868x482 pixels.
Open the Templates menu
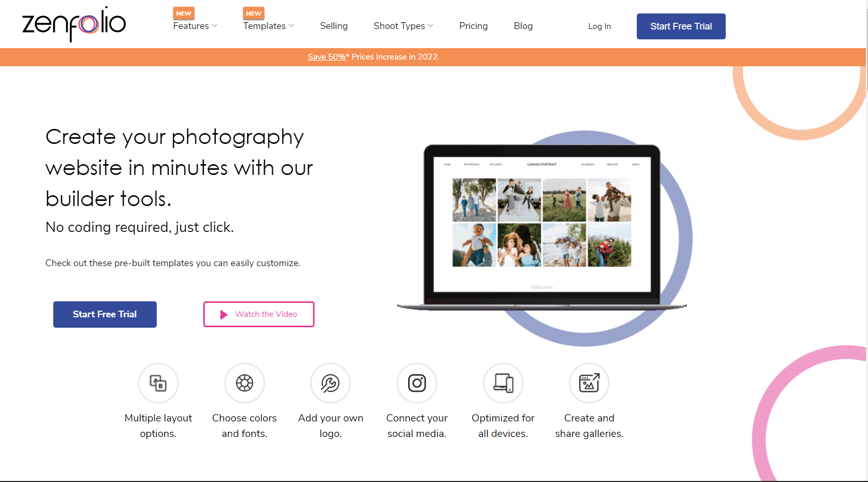264,26
